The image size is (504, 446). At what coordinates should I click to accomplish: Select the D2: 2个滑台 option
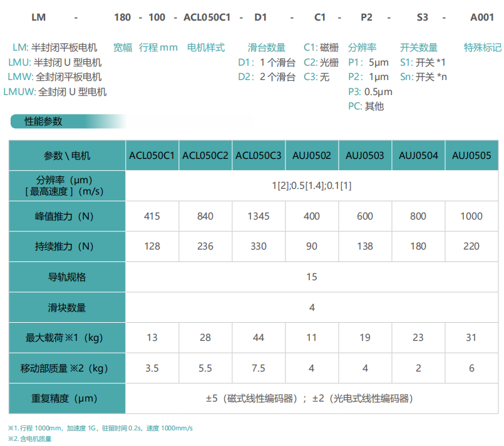[x=267, y=77]
